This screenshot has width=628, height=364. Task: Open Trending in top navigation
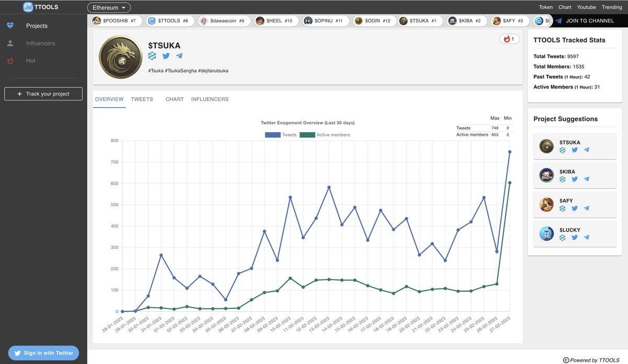click(x=612, y=7)
